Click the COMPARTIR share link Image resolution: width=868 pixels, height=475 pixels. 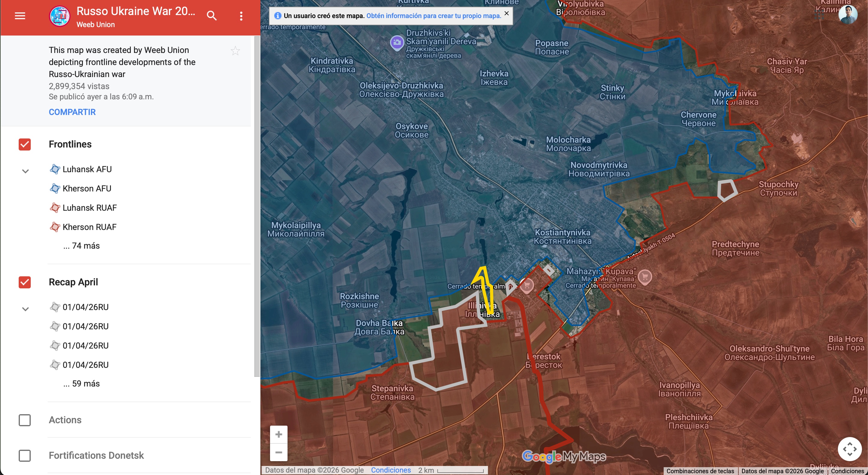[72, 112]
